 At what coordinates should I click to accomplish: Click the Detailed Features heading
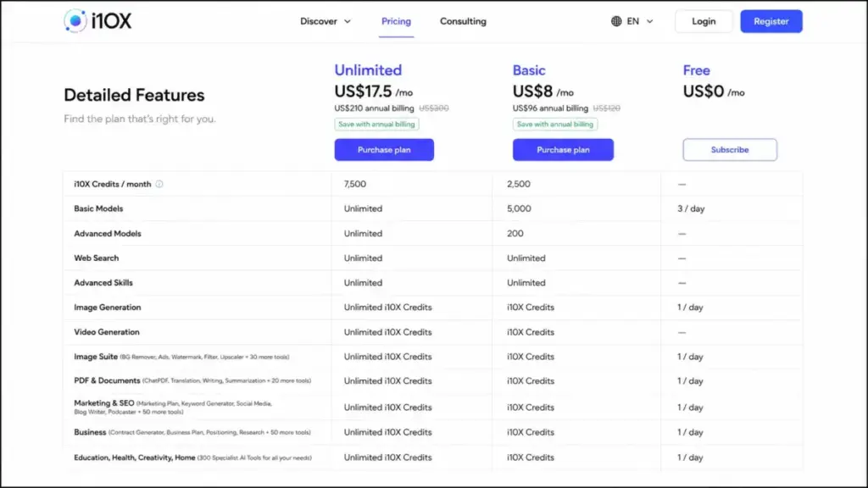(134, 95)
